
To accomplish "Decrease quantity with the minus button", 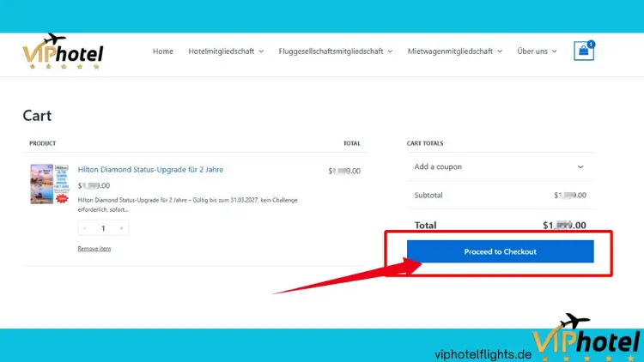I will click(x=86, y=228).
